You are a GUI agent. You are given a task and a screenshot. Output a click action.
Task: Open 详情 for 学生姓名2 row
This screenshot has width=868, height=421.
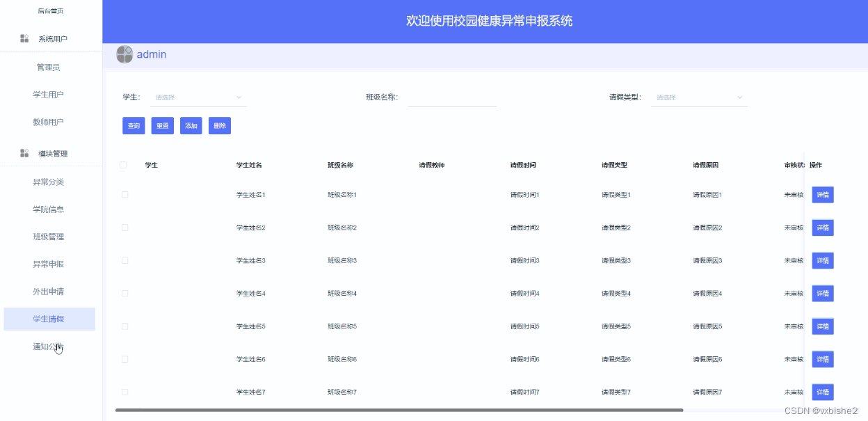tap(823, 228)
